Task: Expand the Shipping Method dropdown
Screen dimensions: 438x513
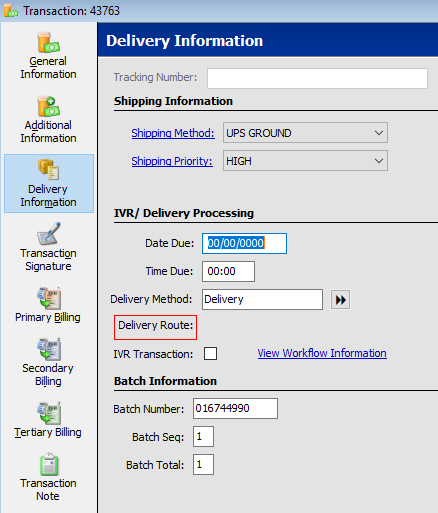Action: [378, 133]
